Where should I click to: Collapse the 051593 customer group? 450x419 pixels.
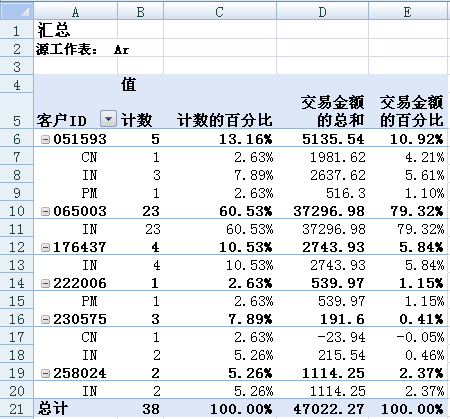pos(45,140)
